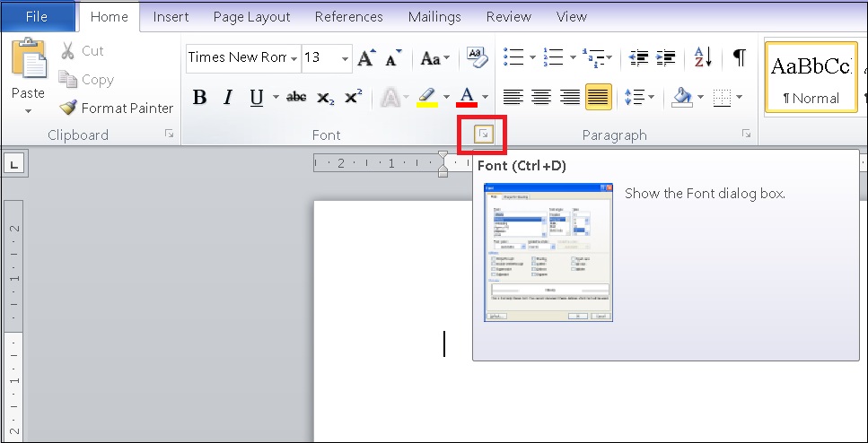Screen dimensions: 868x443
Task: Sort text with the A-Z icon
Action: [x=703, y=57]
